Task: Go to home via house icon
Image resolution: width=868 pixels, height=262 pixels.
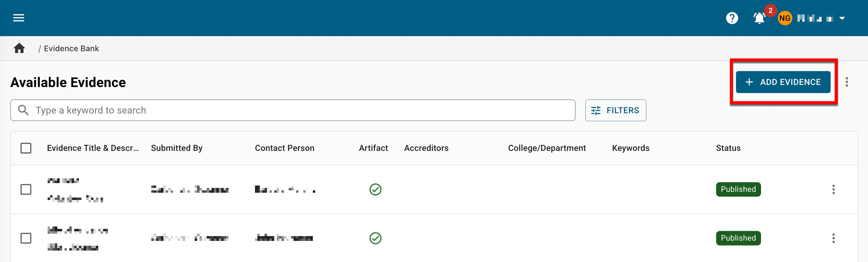Action: tap(19, 48)
